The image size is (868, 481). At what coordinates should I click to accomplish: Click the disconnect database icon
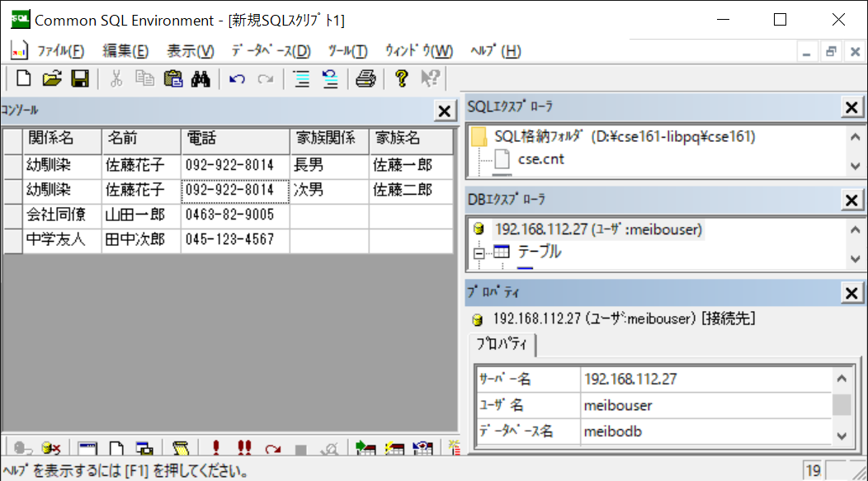(x=51, y=448)
